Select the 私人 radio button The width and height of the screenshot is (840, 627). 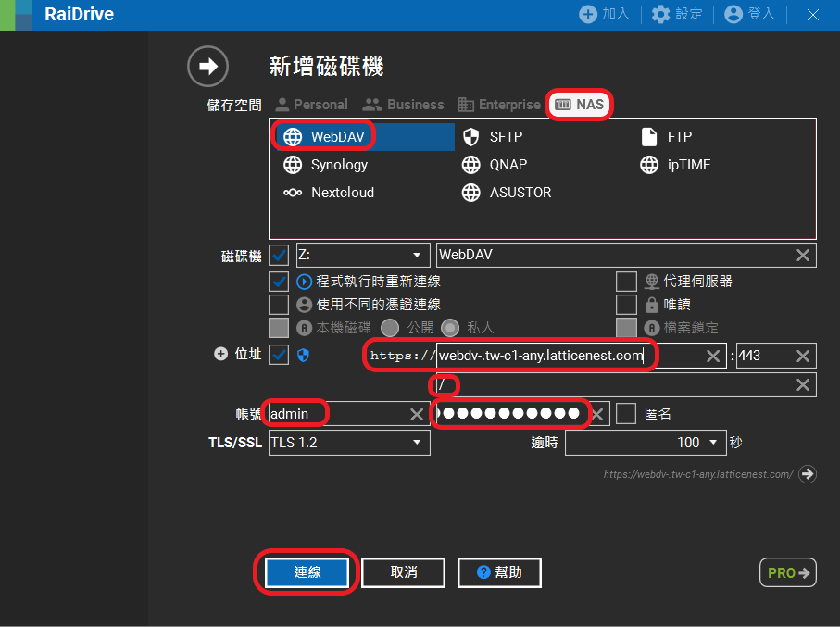(450, 328)
